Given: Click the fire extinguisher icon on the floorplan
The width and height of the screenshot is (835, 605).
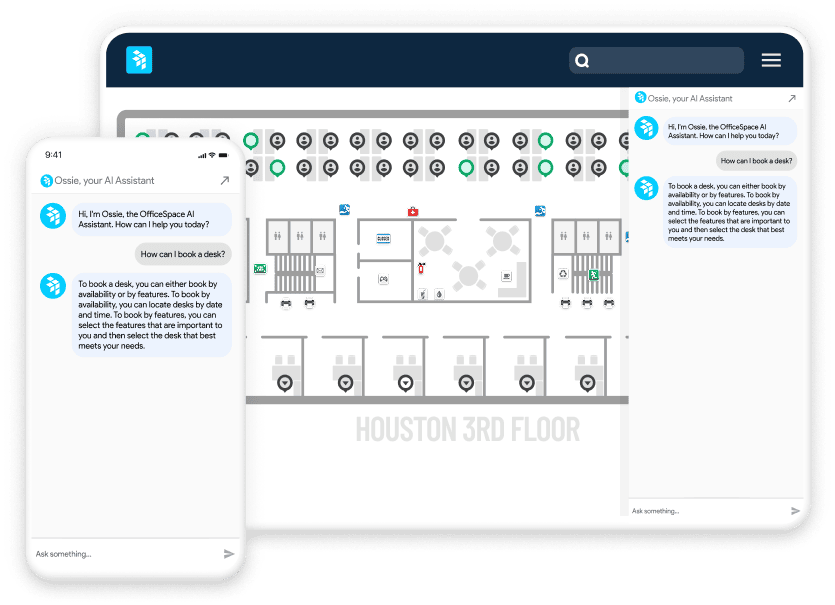Looking at the screenshot, I should pos(421,268).
